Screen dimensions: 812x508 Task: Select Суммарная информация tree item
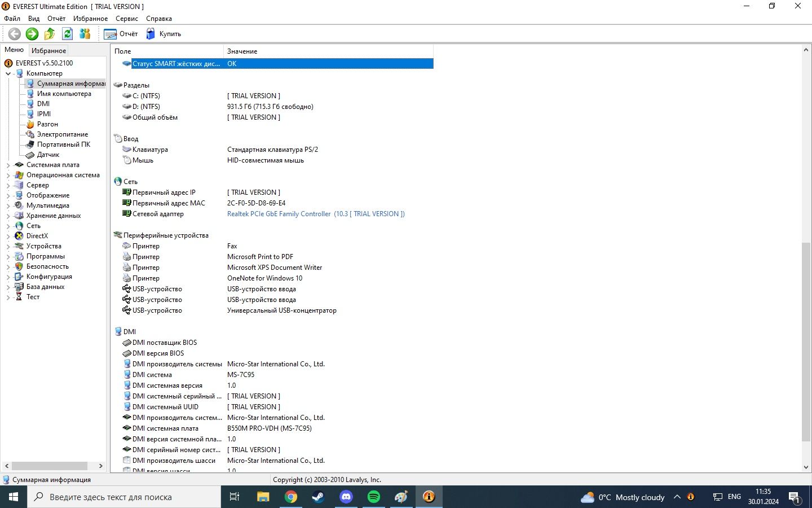click(x=71, y=84)
